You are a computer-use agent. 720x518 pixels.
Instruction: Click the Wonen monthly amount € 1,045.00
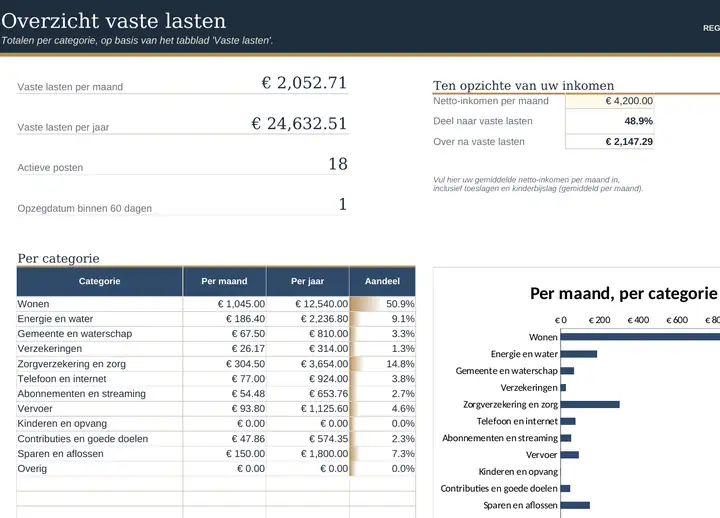(224, 304)
